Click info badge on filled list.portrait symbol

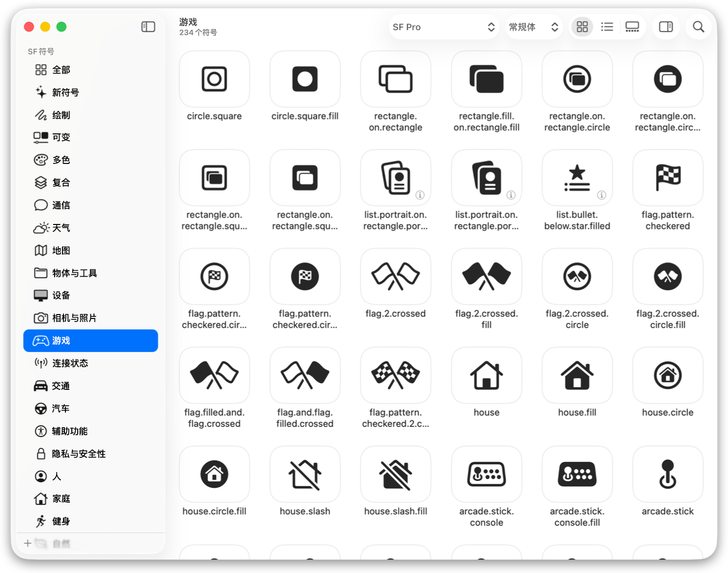(x=511, y=195)
